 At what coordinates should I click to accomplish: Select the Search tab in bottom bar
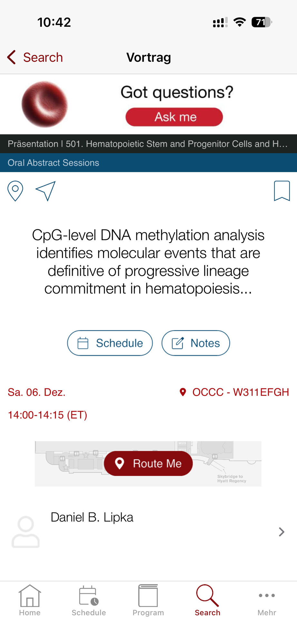coord(207,601)
